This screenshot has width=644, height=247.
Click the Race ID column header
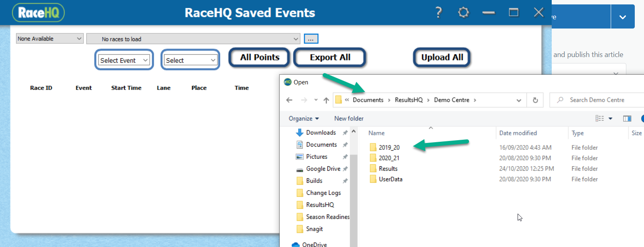pos(41,88)
